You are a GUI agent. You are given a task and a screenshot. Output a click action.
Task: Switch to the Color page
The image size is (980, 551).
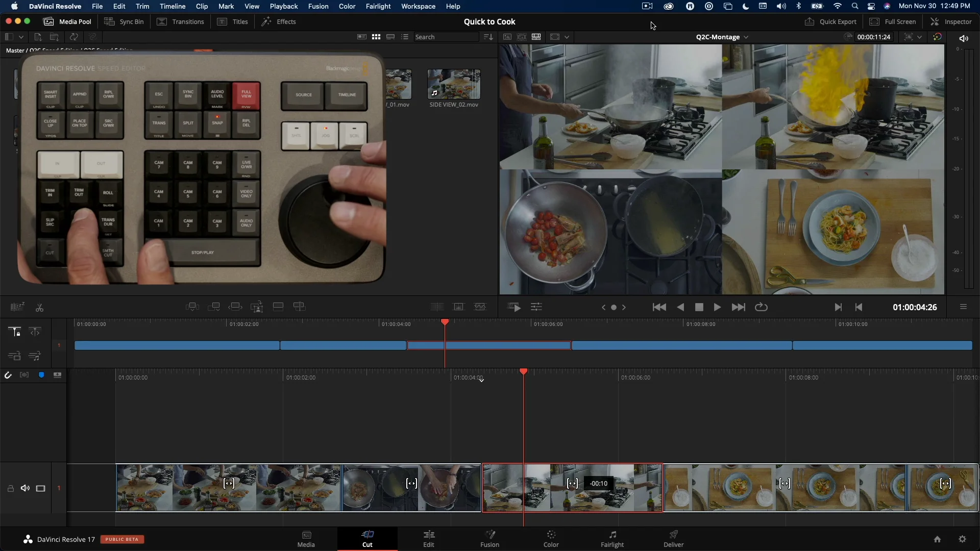click(x=551, y=539)
